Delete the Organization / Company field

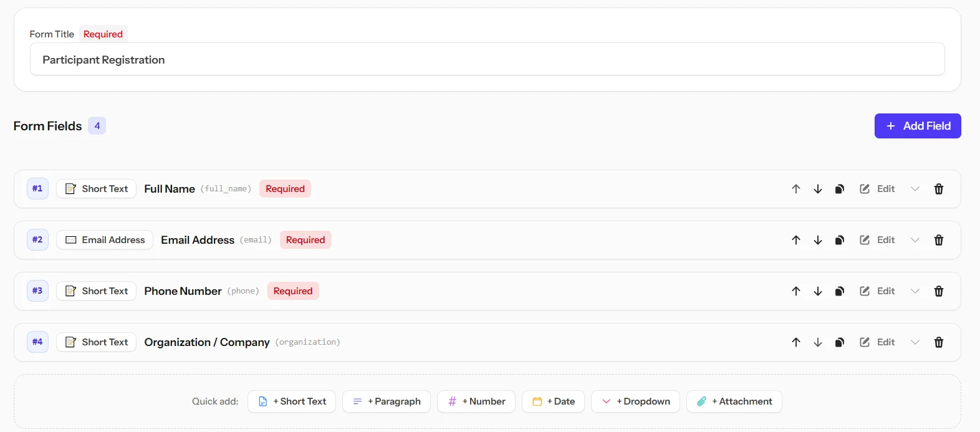click(939, 342)
